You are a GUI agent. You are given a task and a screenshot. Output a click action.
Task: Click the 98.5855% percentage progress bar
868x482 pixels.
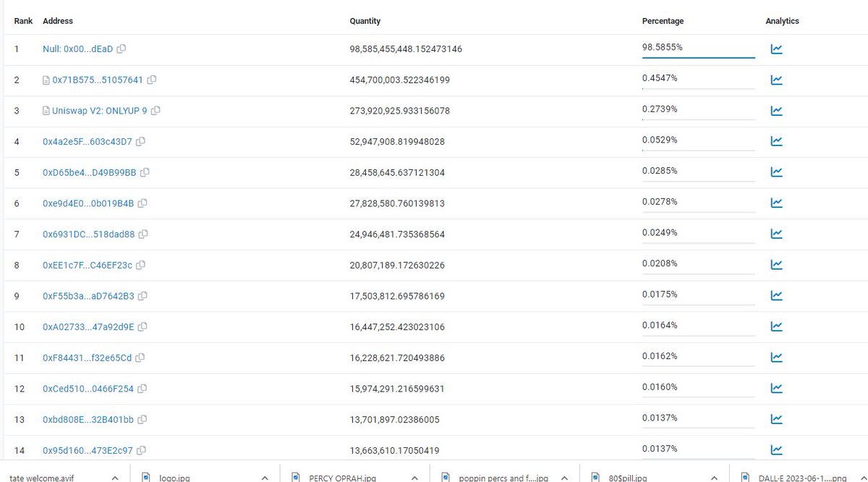698,57
